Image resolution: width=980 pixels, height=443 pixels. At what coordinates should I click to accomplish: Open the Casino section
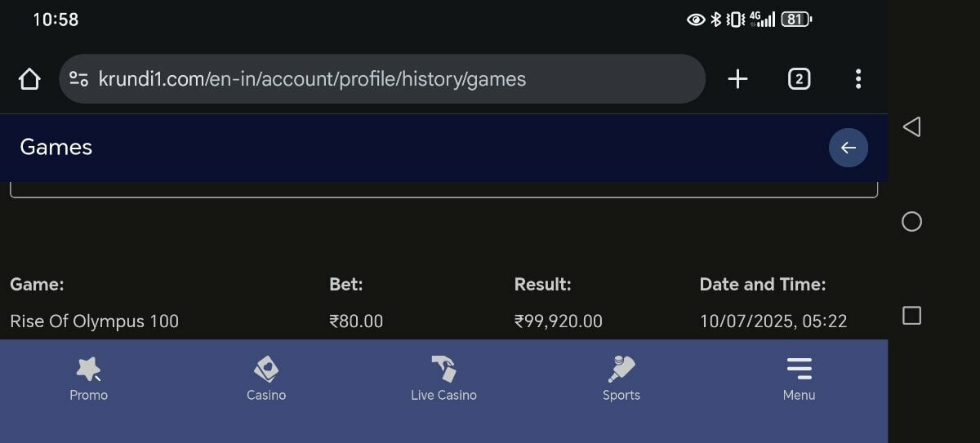tap(266, 379)
